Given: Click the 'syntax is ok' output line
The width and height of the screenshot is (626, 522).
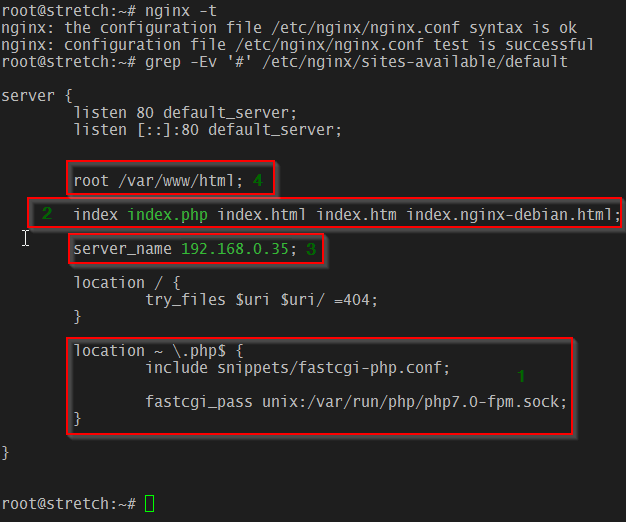Looking at the screenshot, I should click(x=289, y=28).
